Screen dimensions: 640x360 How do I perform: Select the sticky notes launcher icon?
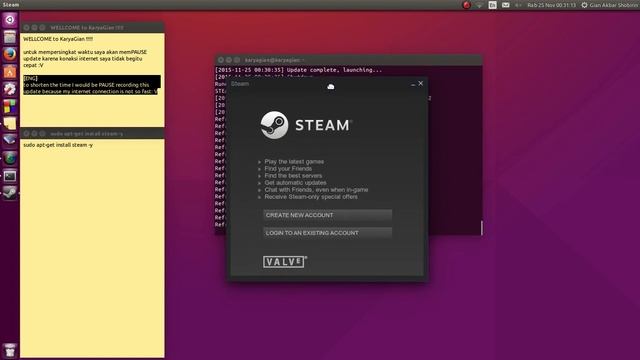point(10,123)
